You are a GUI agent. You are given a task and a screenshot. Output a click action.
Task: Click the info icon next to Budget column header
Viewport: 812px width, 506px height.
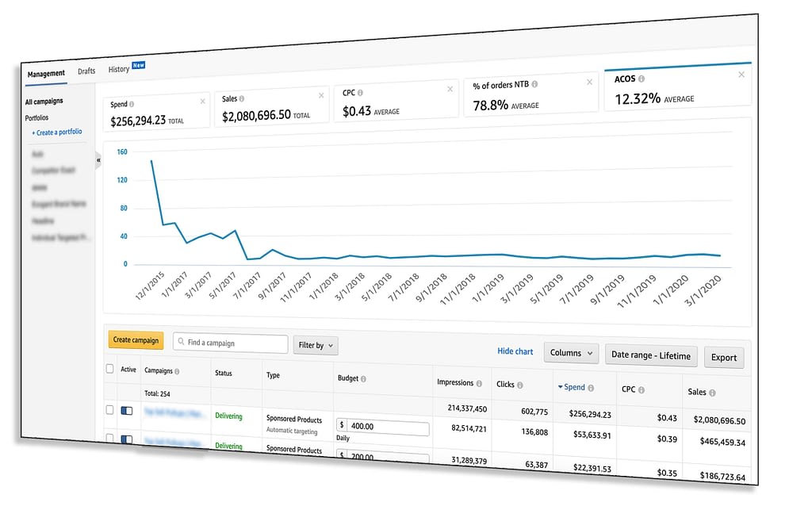(363, 379)
